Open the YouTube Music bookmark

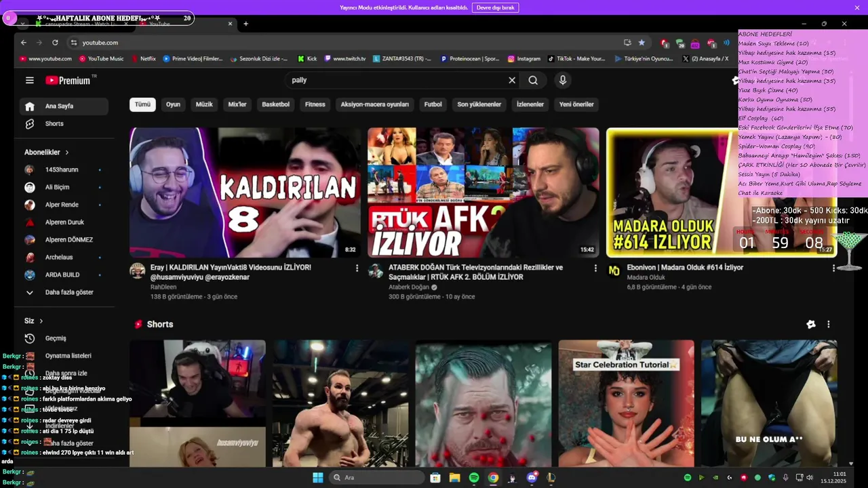point(101,59)
